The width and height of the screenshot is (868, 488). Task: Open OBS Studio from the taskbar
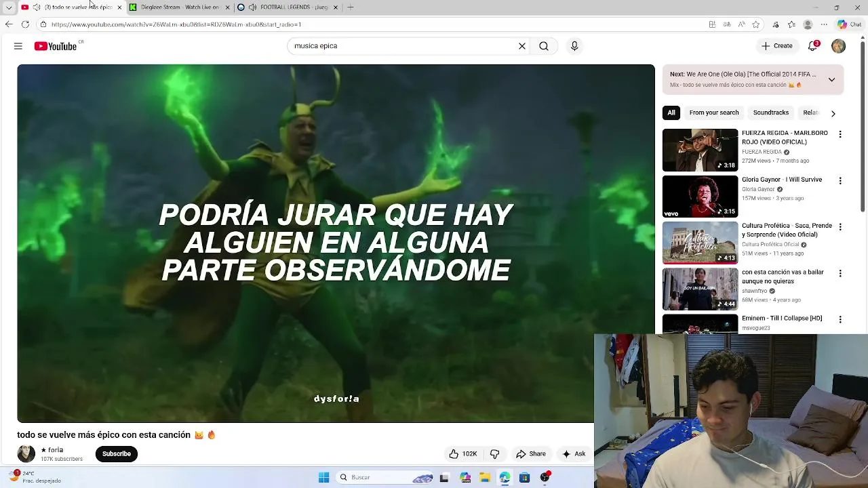coord(545,477)
